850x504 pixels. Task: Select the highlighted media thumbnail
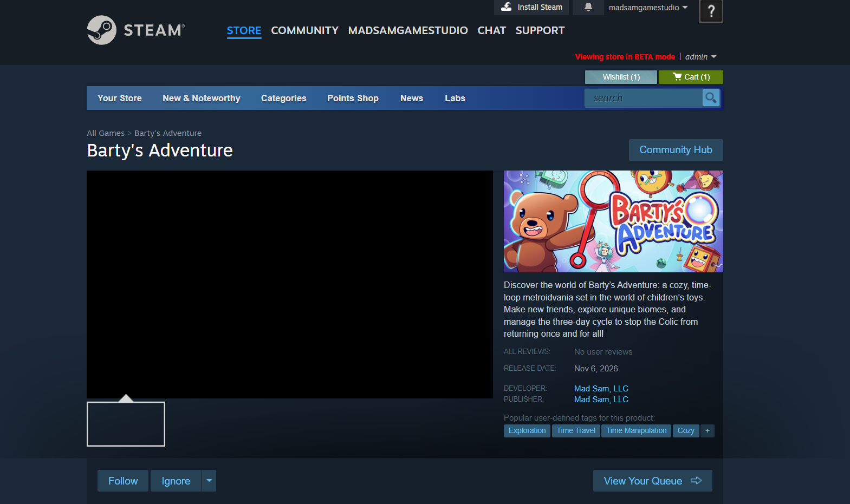[126, 424]
